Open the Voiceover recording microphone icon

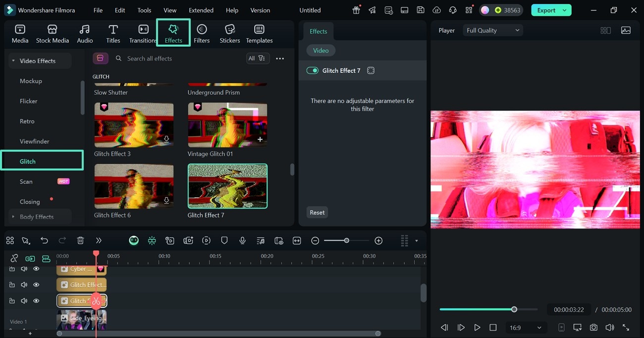242,240
